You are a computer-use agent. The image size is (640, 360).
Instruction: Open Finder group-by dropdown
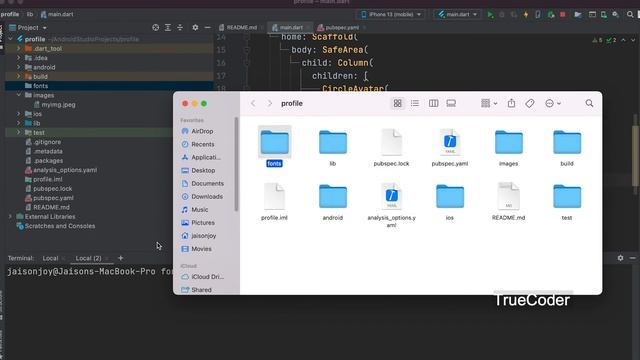click(x=489, y=103)
